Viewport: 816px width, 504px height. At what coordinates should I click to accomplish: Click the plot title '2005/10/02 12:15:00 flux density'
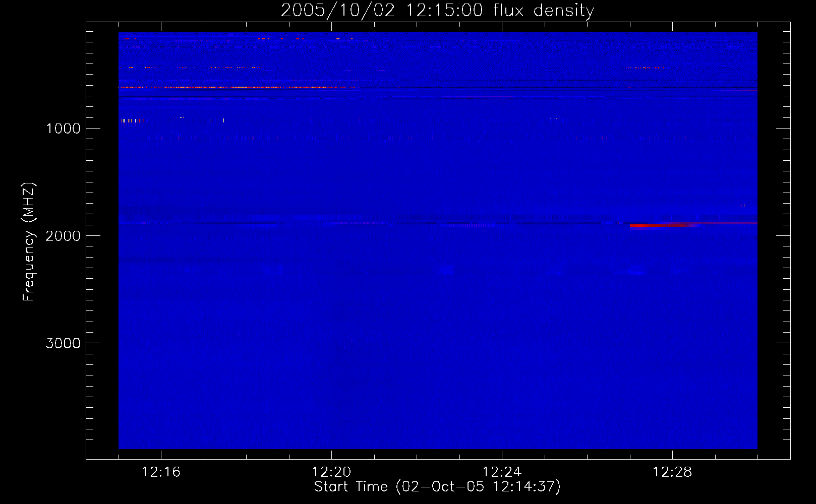(x=437, y=10)
